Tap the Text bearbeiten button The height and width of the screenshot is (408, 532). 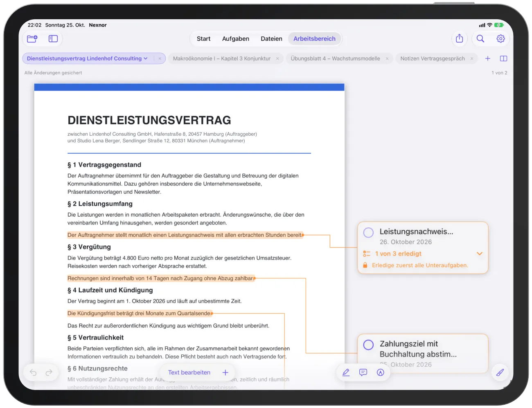pyautogui.click(x=189, y=372)
